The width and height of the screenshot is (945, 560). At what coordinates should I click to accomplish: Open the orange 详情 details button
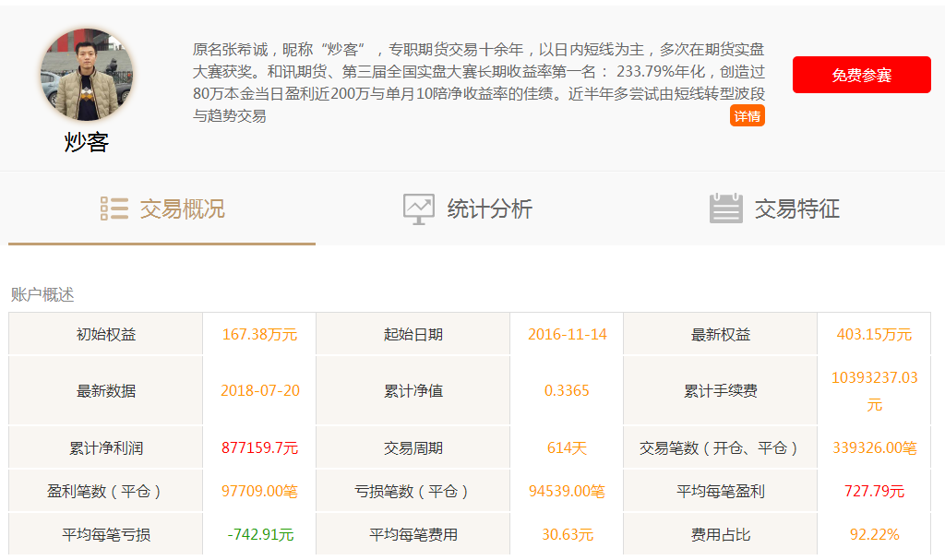point(747,115)
